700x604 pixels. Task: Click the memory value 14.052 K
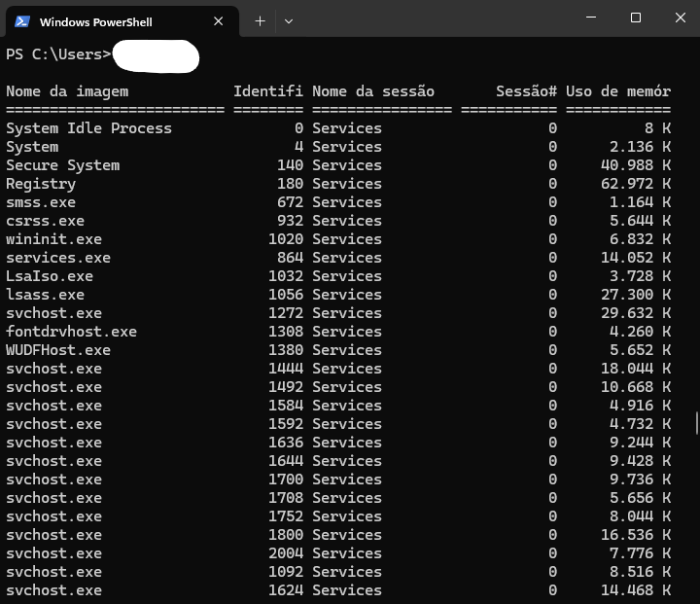pos(636,258)
